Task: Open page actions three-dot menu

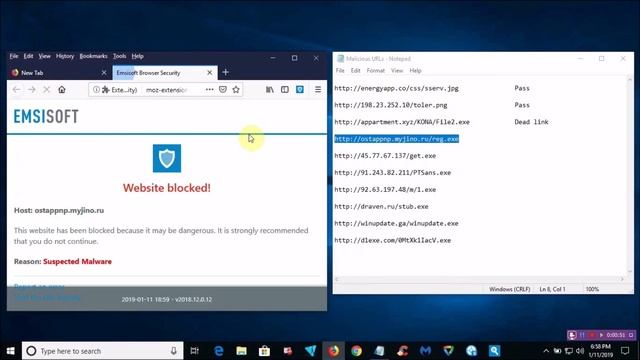Action: coord(209,89)
